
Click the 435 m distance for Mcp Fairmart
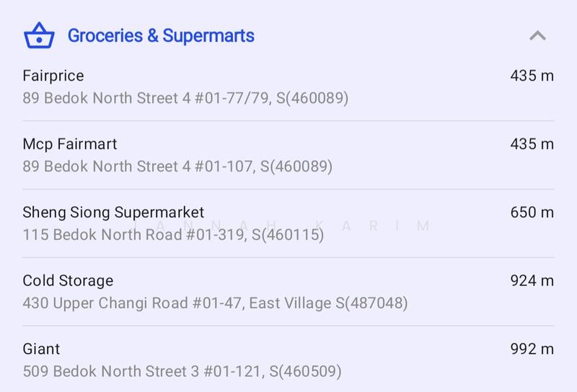pyautogui.click(x=532, y=144)
